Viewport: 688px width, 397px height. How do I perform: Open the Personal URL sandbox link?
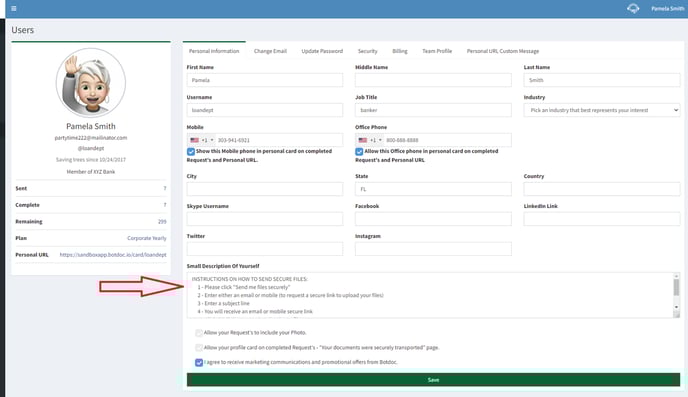point(113,255)
